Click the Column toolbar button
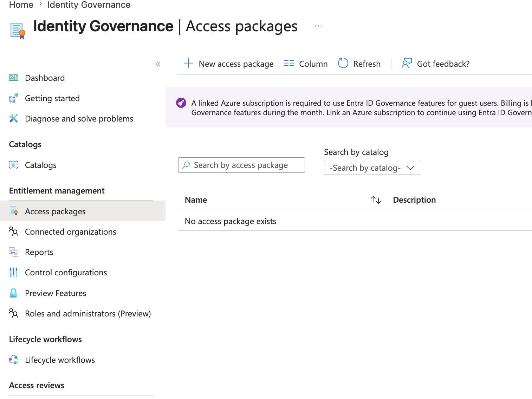 (x=305, y=64)
